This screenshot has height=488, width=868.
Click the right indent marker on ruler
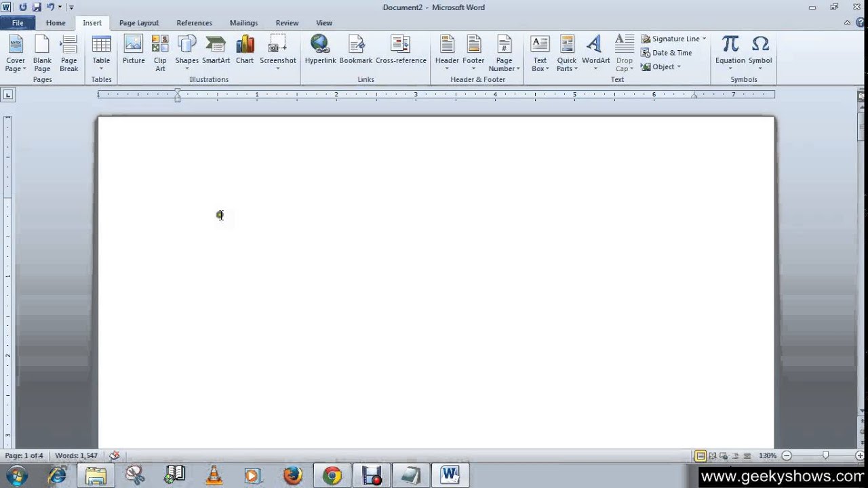694,96
